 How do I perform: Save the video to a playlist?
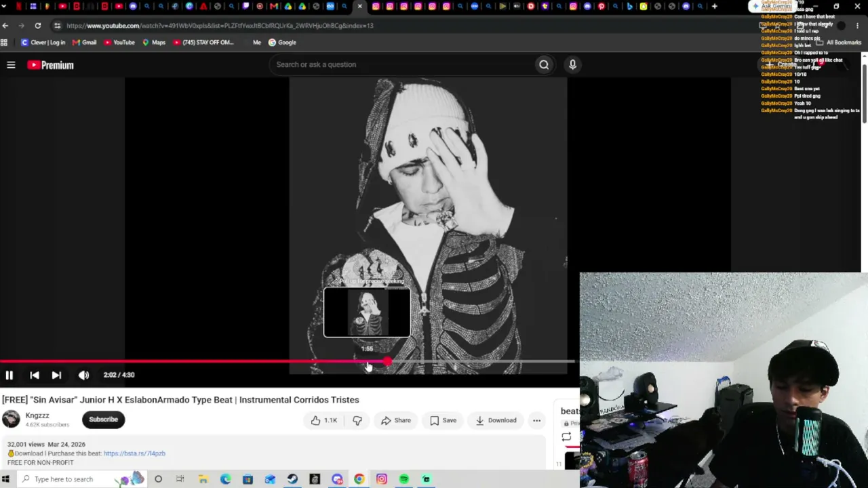click(443, 420)
